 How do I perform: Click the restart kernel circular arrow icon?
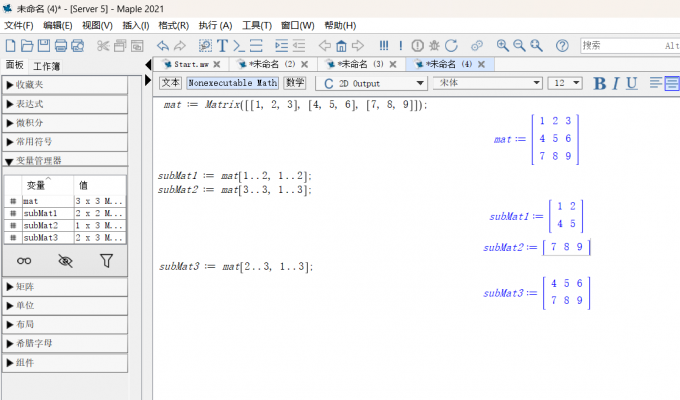(451, 46)
